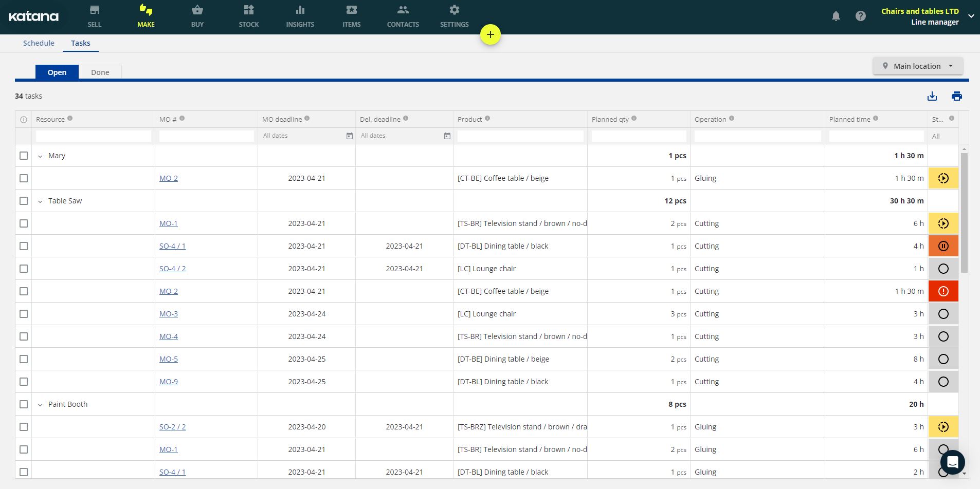Print the tasks list
Viewport: 980px width, 489px height.
click(957, 96)
